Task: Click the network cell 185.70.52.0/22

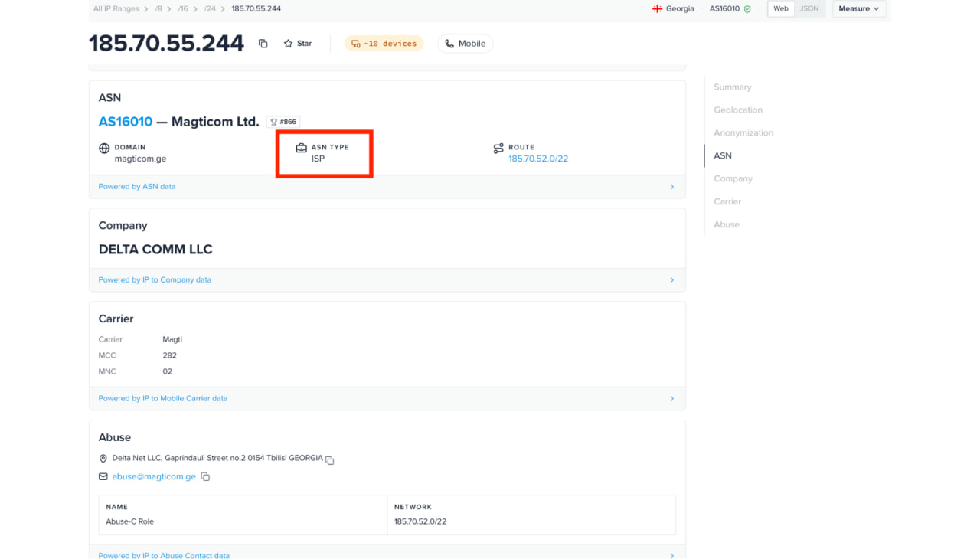Action: (420, 521)
